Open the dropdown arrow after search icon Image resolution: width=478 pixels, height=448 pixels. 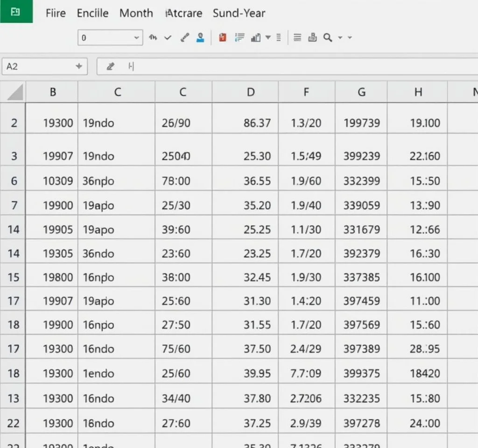pyautogui.click(x=340, y=38)
